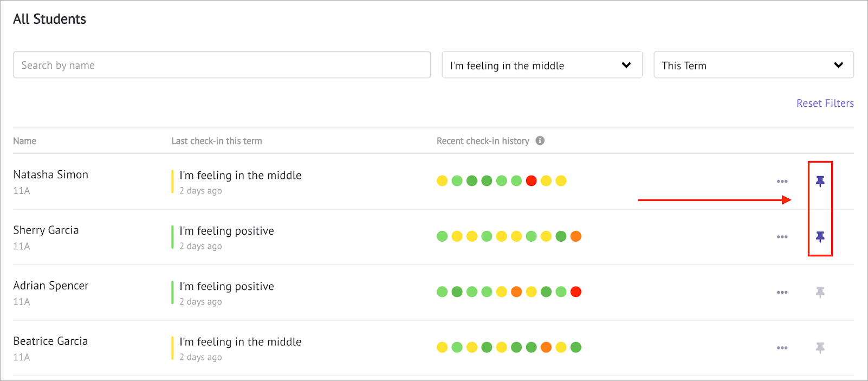Viewport: 868px width, 381px height.
Task: Open three-dot menu for Sherry Garcia
Action: [782, 237]
